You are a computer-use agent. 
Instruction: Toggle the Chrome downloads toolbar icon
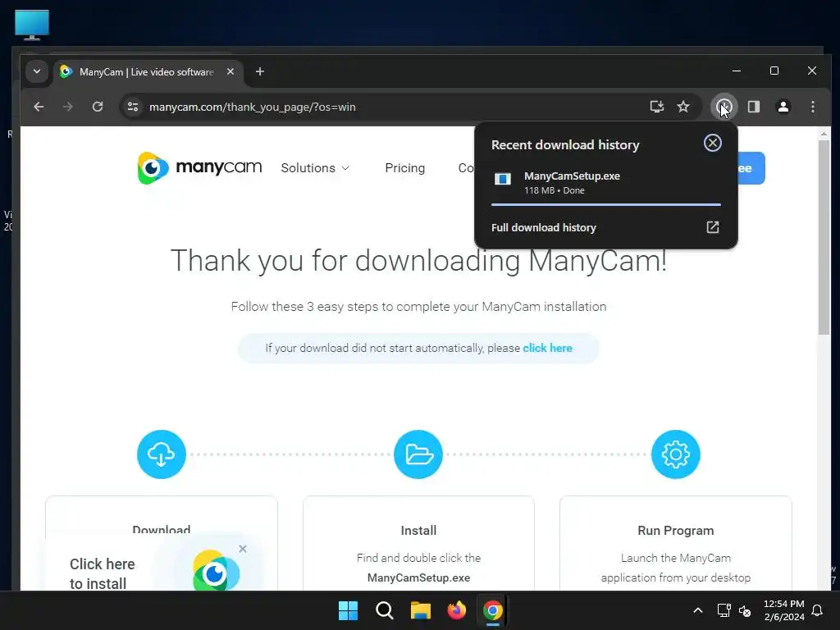(x=724, y=107)
